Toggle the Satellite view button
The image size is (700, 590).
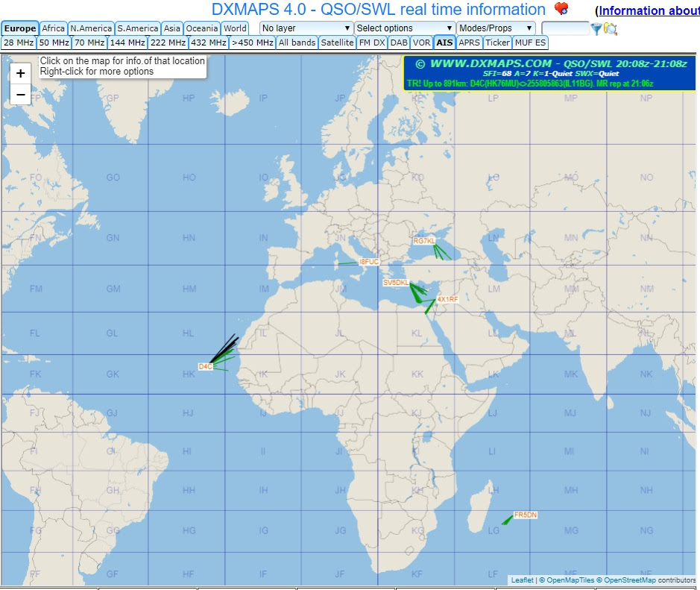[337, 43]
